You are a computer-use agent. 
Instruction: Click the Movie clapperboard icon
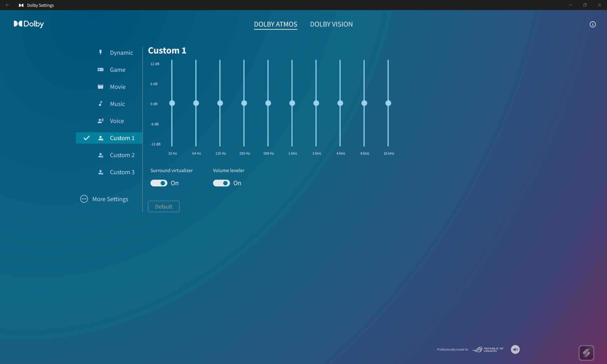point(100,86)
